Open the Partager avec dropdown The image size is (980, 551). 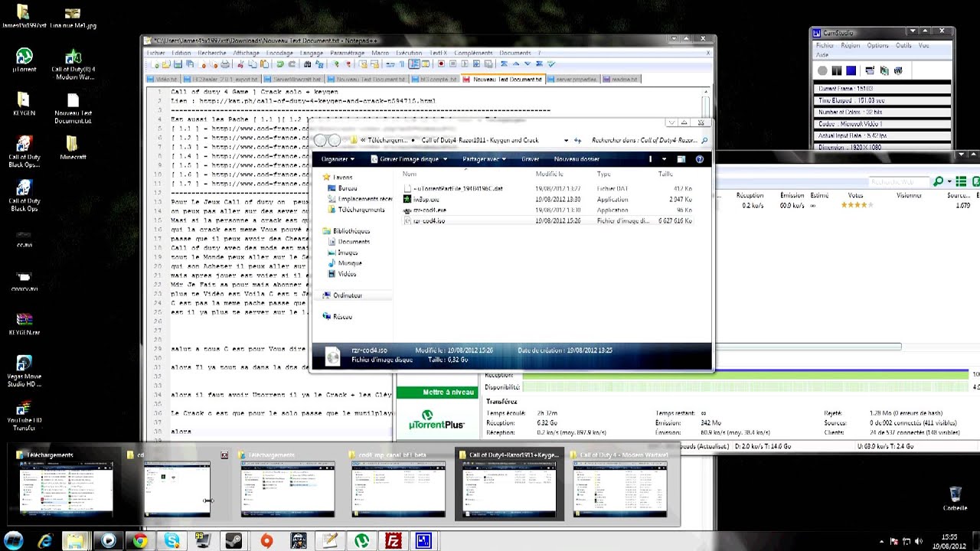484,159
